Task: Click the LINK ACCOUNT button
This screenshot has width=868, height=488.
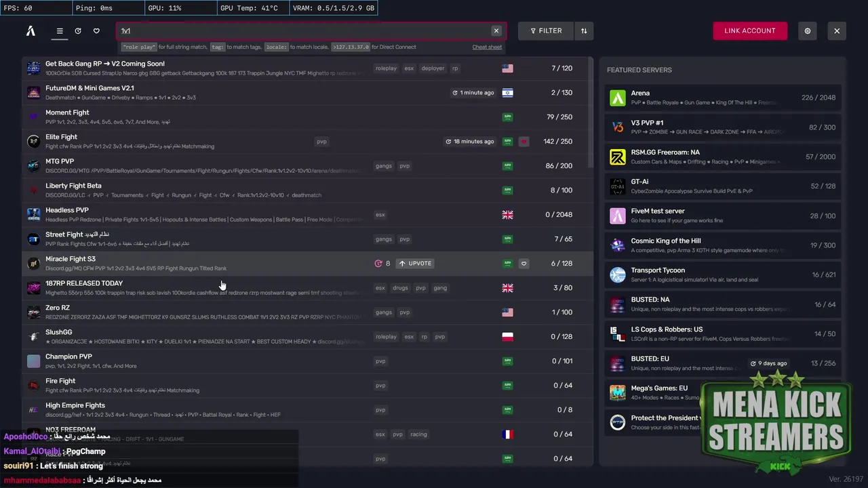Action: click(x=750, y=31)
